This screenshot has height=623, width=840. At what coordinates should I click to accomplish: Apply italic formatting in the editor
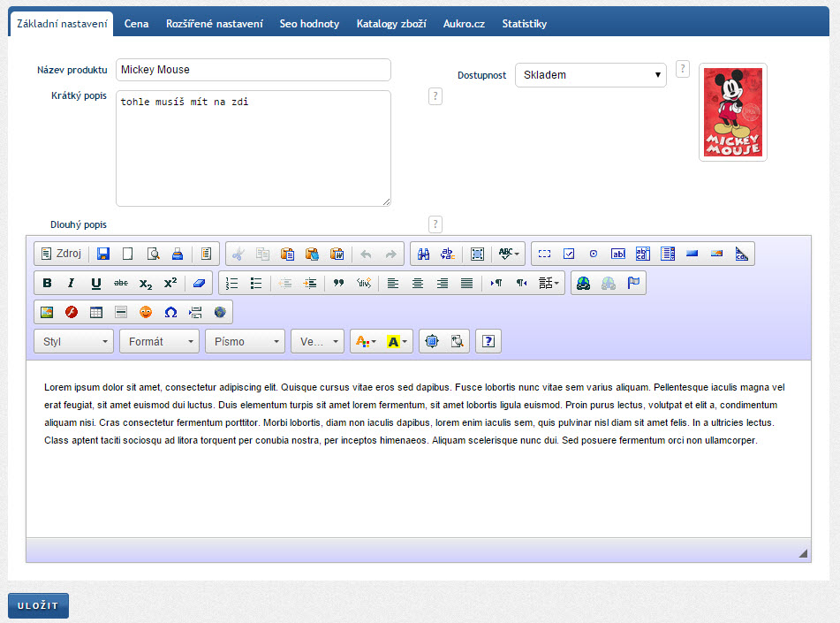[72, 284]
